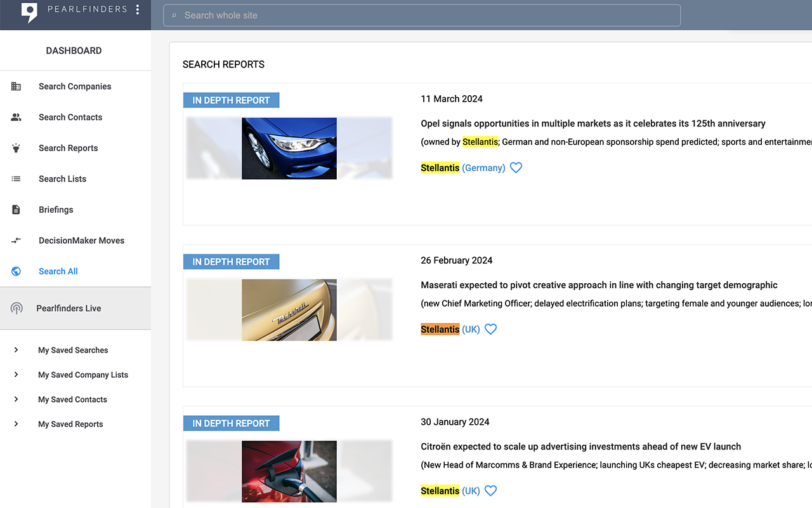812x508 pixels.
Task: Expand My Saved Reports chevron
Action: [x=16, y=424]
